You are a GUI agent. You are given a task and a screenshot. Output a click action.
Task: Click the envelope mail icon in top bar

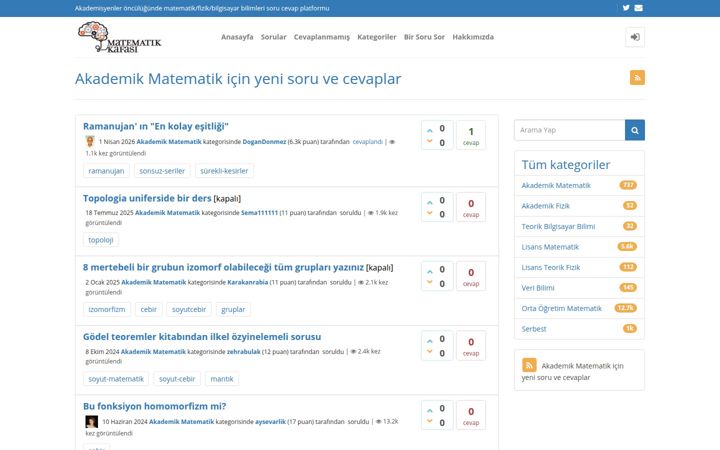(638, 8)
